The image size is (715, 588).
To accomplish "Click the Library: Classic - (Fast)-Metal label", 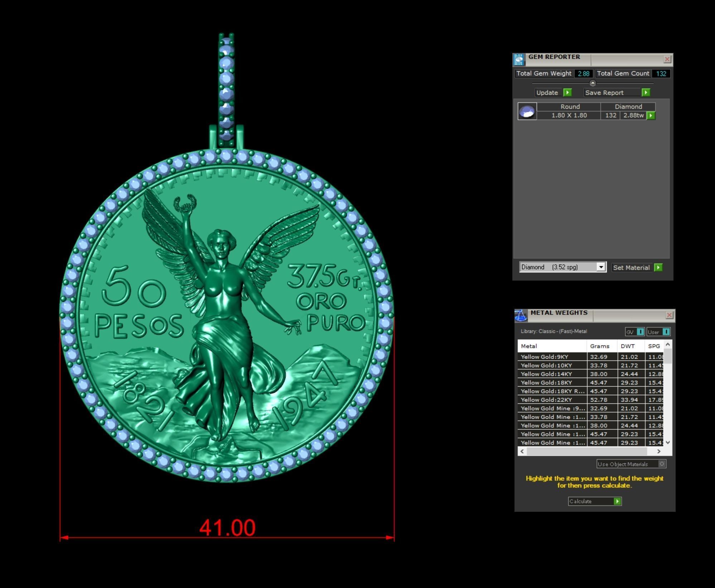I will pyautogui.click(x=554, y=331).
